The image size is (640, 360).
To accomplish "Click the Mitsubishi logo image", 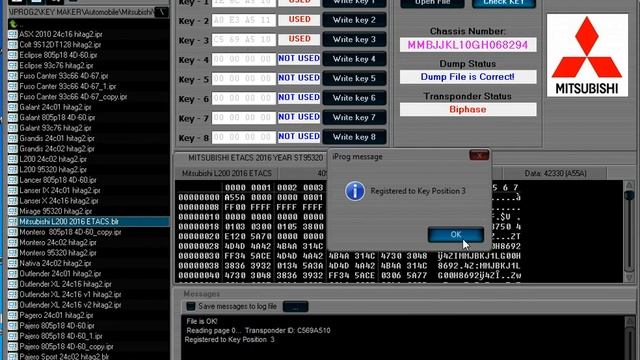I will click(x=587, y=56).
